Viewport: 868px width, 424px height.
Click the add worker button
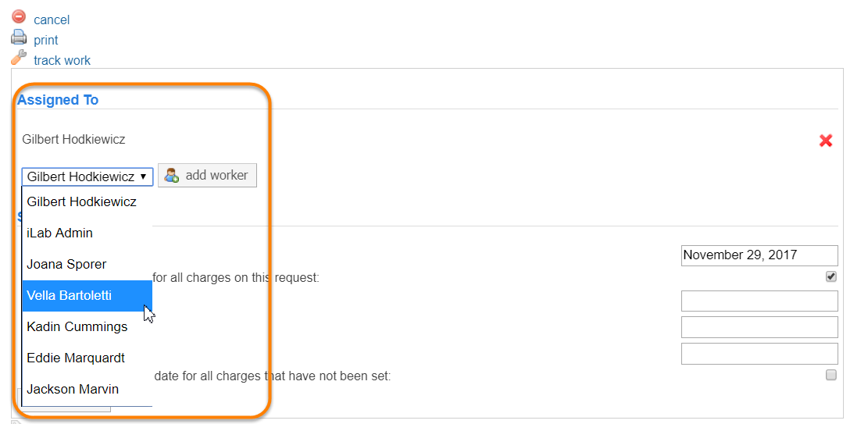207,175
